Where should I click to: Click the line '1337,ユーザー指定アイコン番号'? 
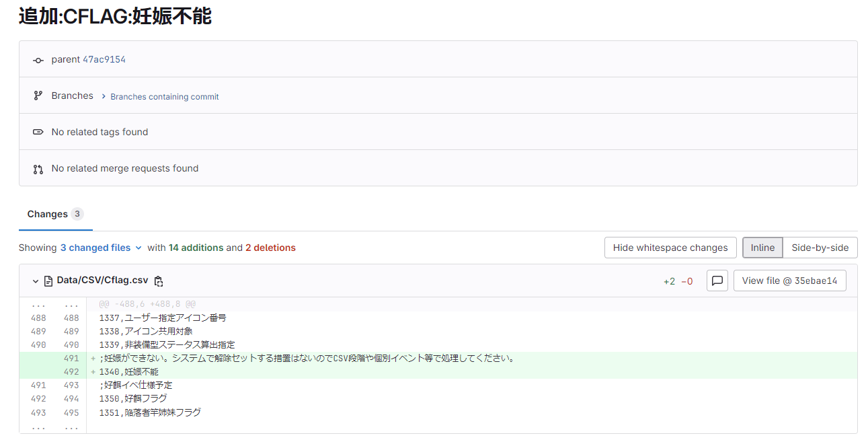(163, 318)
